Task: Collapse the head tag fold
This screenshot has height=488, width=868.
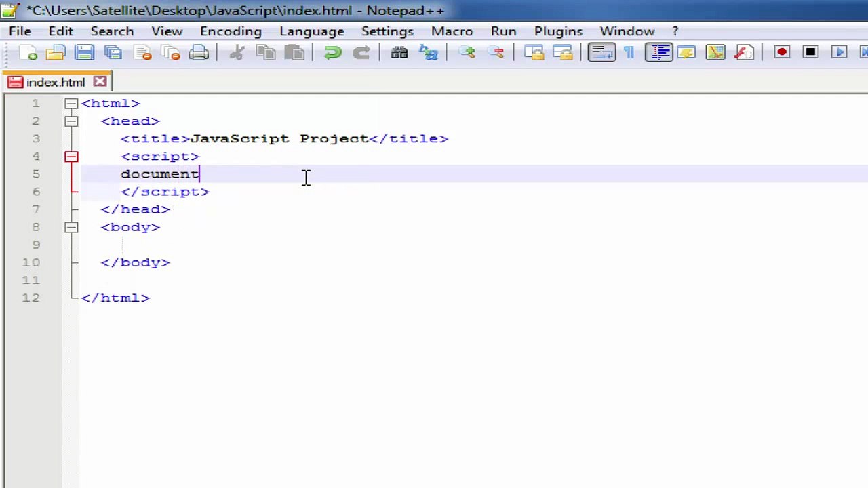Action: pyautogui.click(x=71, y=121)
